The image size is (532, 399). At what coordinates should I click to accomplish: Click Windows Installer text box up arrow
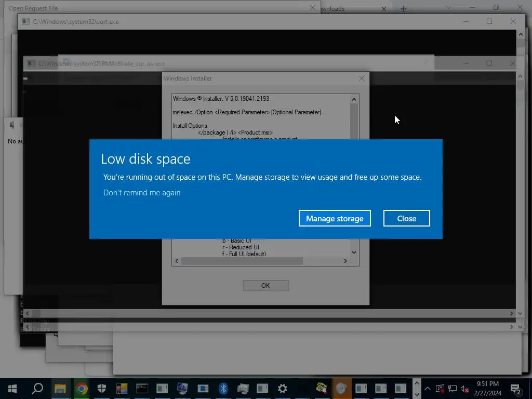[x=354, y=99]
